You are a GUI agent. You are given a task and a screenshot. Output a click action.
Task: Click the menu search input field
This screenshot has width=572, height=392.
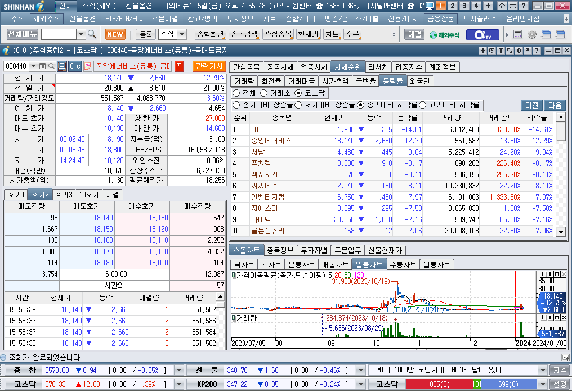coord(59,34)
